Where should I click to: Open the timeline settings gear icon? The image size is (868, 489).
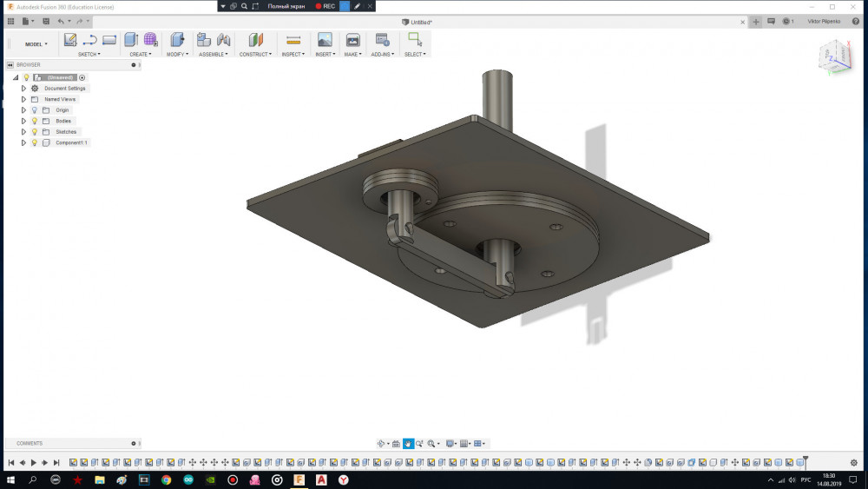855,462
